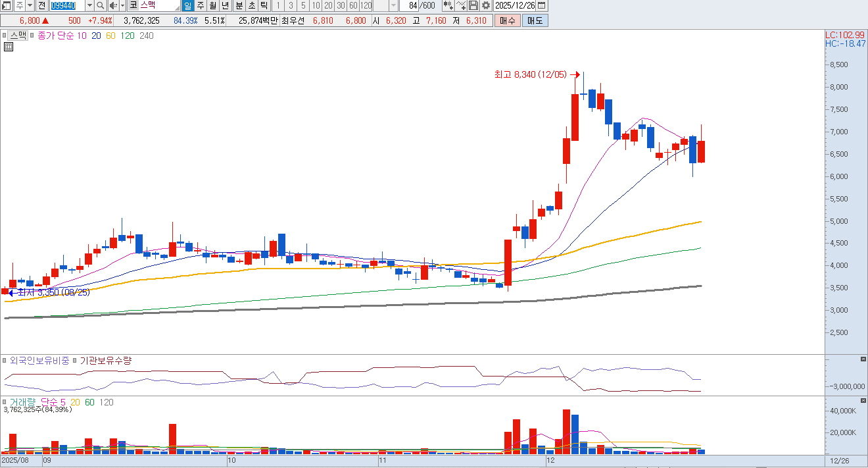Click the speaker sound icon

112,5
